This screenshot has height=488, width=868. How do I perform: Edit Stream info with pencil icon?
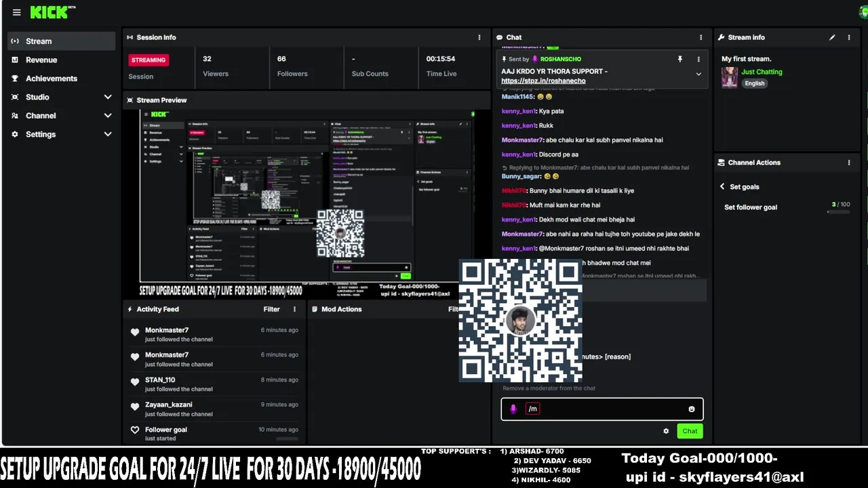[832, 37]
